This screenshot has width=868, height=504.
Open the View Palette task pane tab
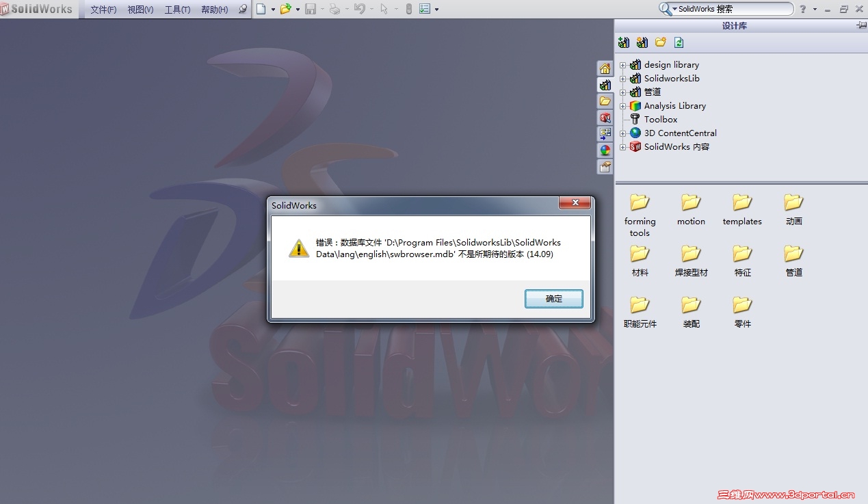tap(605, 134)
